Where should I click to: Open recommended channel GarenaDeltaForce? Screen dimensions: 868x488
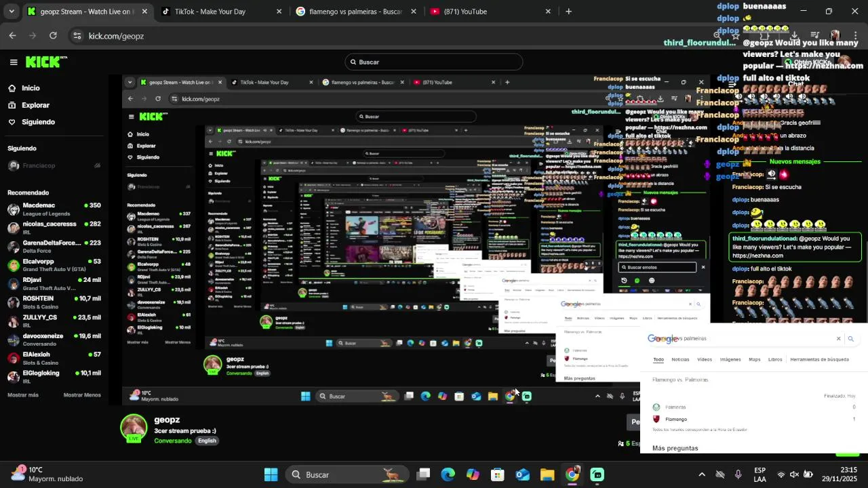coord(54,246)
